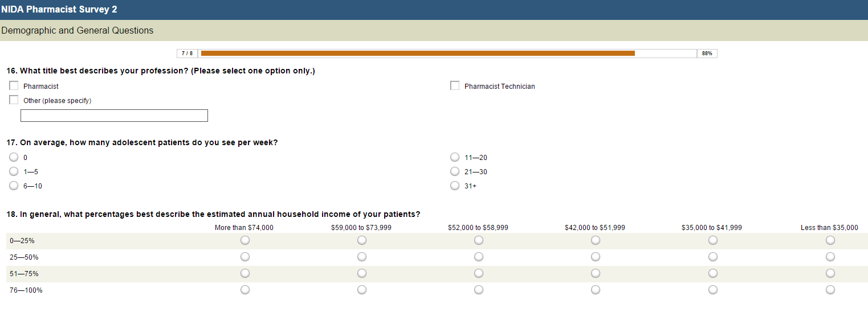Select 0—25% for More than $74,000

[245, 240]
